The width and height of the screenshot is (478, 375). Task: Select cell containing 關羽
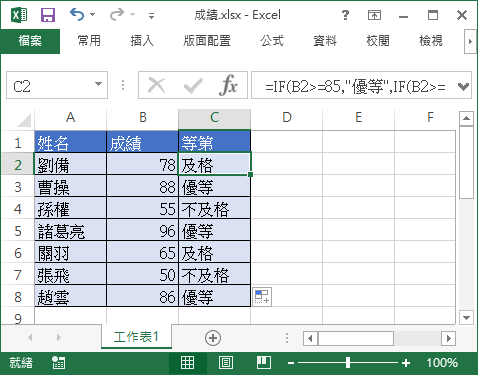click(70, 253)
